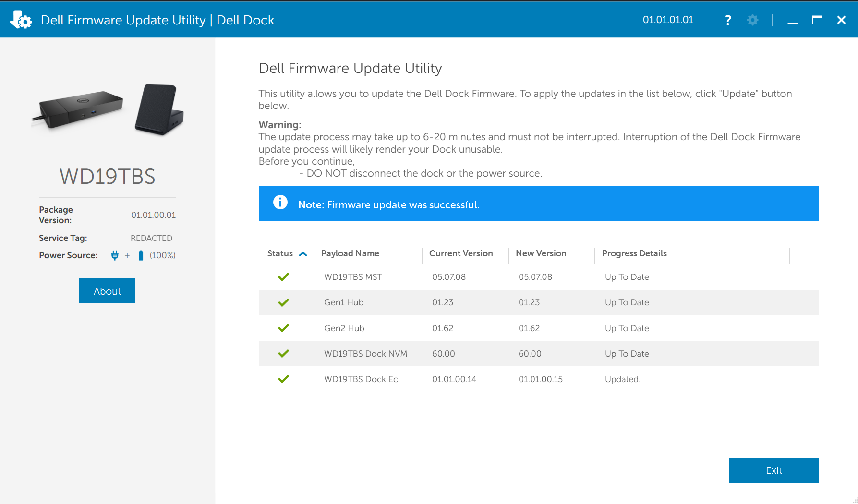The image size is (858, 504).
Task: Click version number 01.01.01.01 in title bar
Action: click(668, 20)
